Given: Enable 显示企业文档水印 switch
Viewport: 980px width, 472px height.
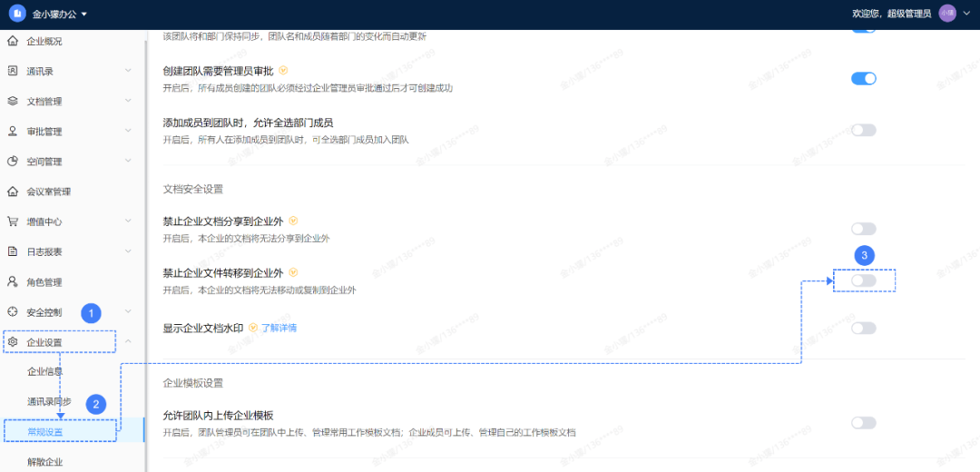Looking at the screenshot, I should tap(864, 329).
